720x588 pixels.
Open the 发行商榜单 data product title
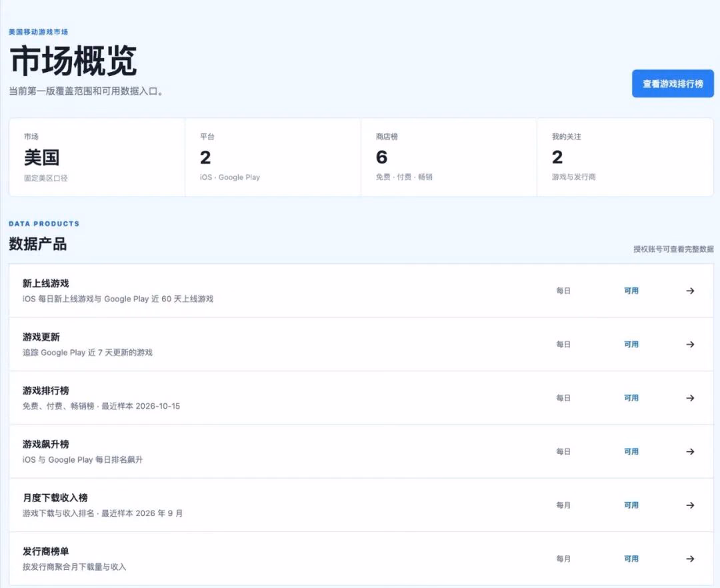pyautogui.click(x=45, y=551)
